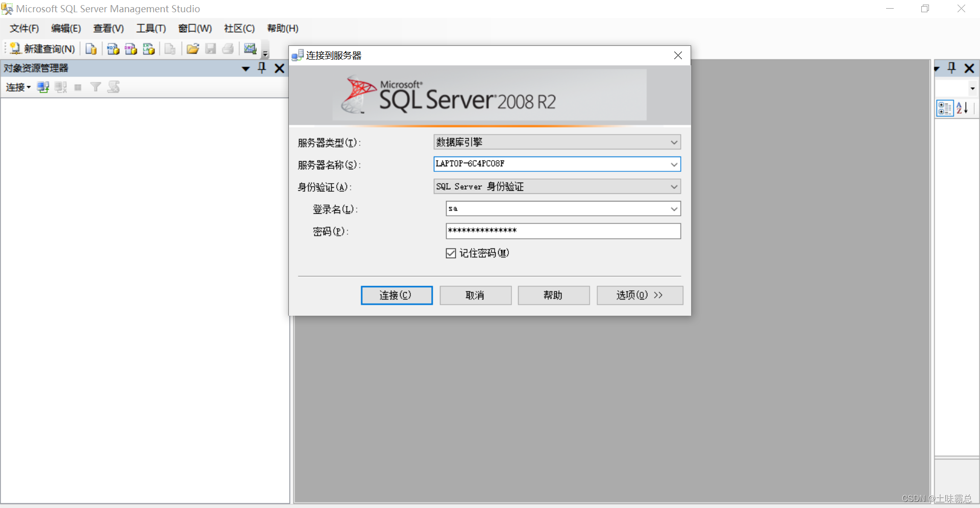Open Activity Monitor from the toolbar
Image resolution: width=980 pixels, height=508 pixels.
[x=250, y=48]
